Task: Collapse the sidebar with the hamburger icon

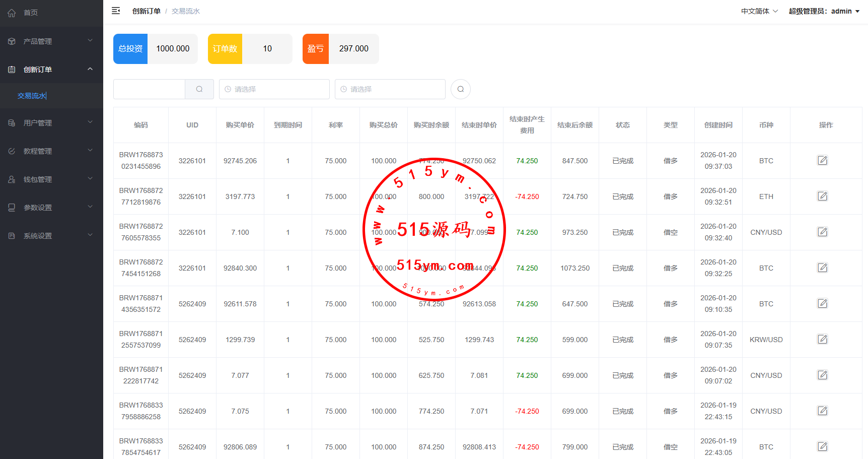Action: pyautogui.click(x=116, y=11)
